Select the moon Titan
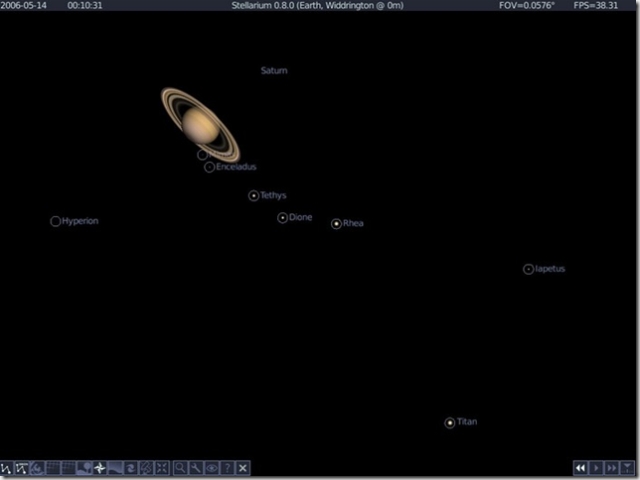The width and height of the screenshot is (640, 480). (x=450, y=423)
